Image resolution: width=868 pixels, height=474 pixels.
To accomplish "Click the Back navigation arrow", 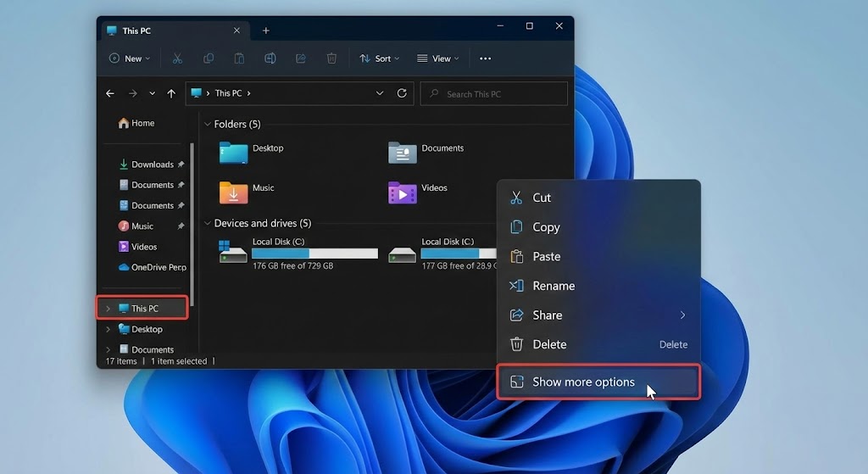I will [110, 93].
